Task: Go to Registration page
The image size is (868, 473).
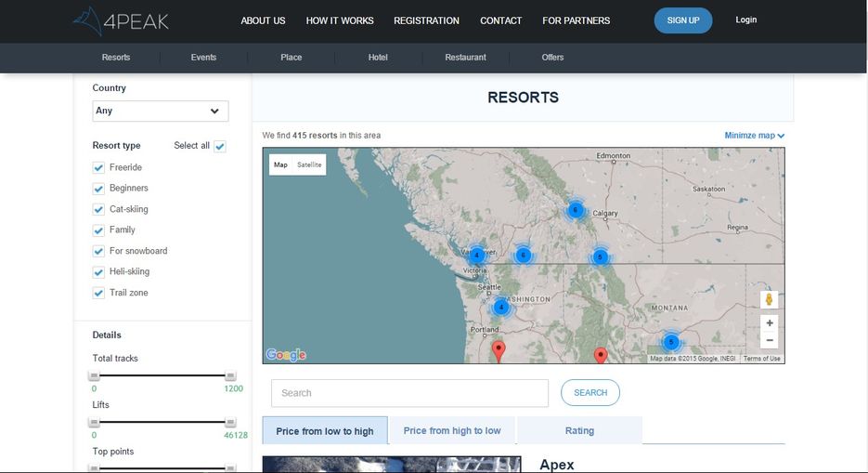Action: point(426,20)
